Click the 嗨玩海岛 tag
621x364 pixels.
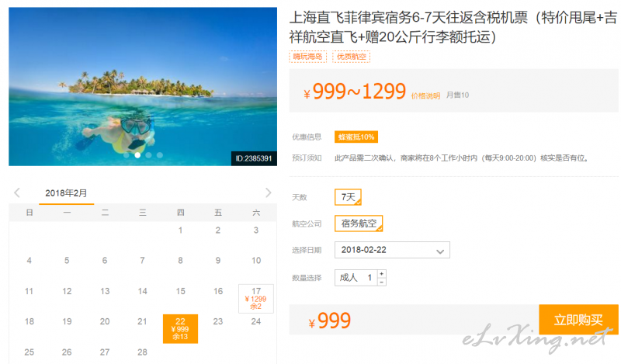pos(307,57)
